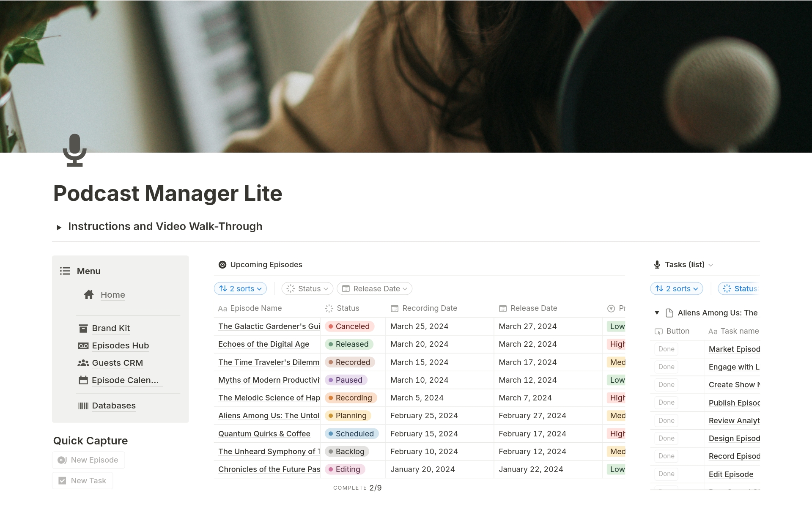
Task: Navigate to Guests CRM page
Action: (x=117, y=362)
